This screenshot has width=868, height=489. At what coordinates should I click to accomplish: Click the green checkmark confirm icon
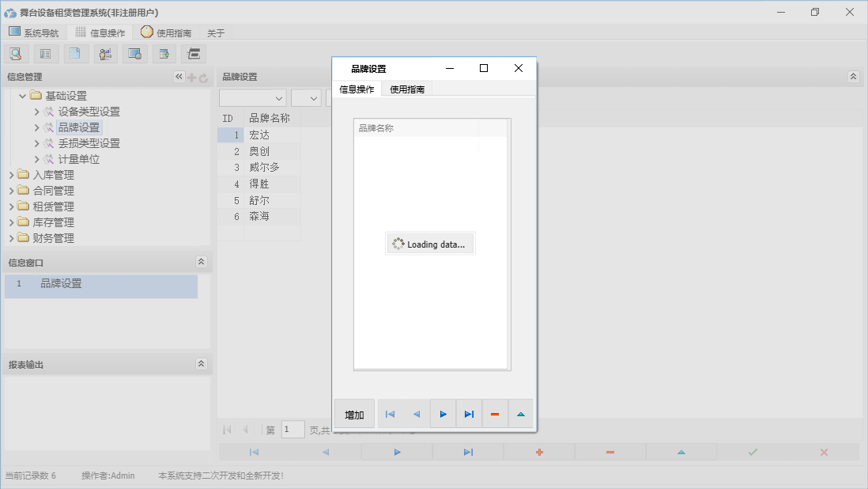coord(750,452)
